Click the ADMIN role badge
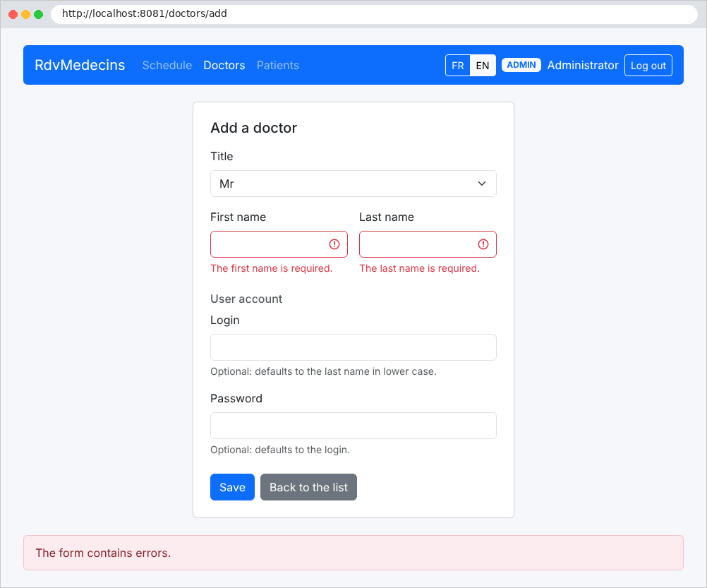 (521, 65)
